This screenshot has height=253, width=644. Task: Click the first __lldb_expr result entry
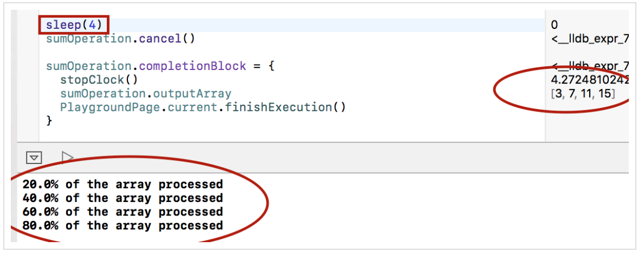click(x=589, y=39)
